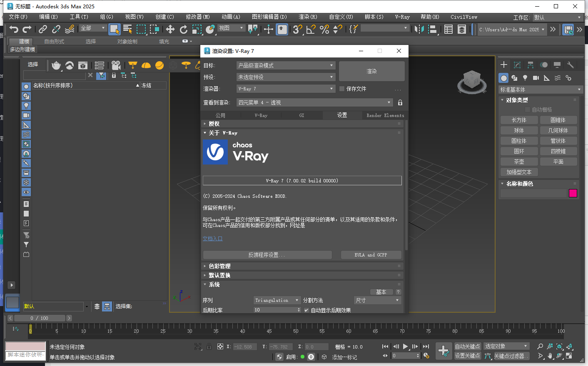588x366 pixels.
Task: Click the pink object color swatch
Action: tap(573, 193)
